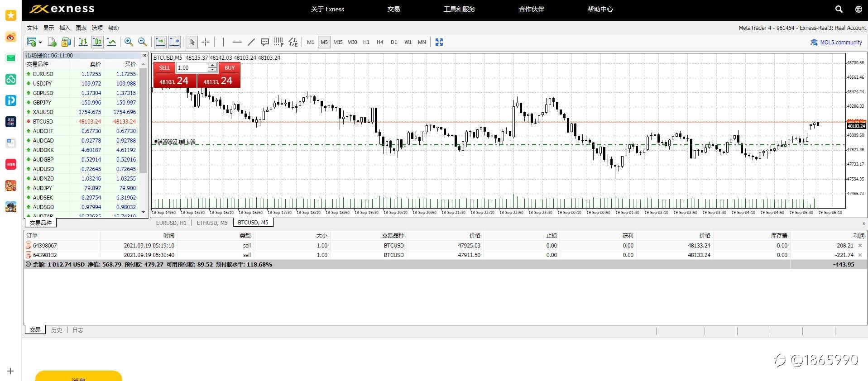Click the red SELL button
This screenshot has height=381, width=868.
[x=164, y=68]
